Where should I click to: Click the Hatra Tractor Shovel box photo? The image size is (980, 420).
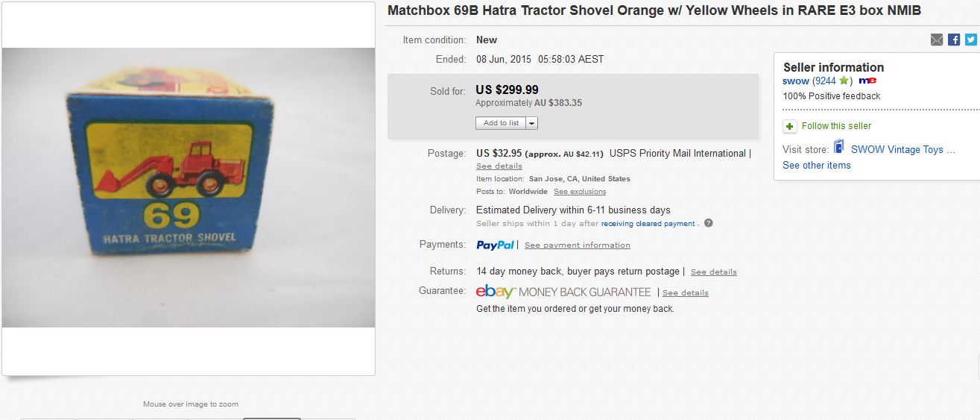coord(189,187)
